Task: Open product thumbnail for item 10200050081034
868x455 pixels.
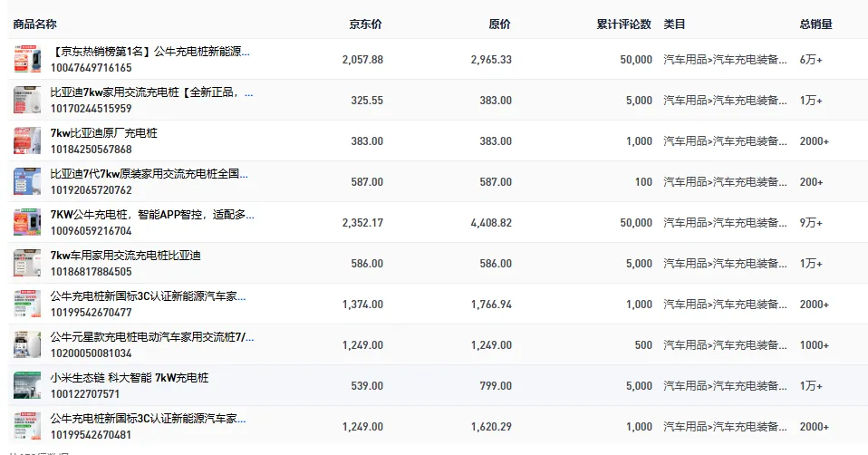Action: (27, 344)
